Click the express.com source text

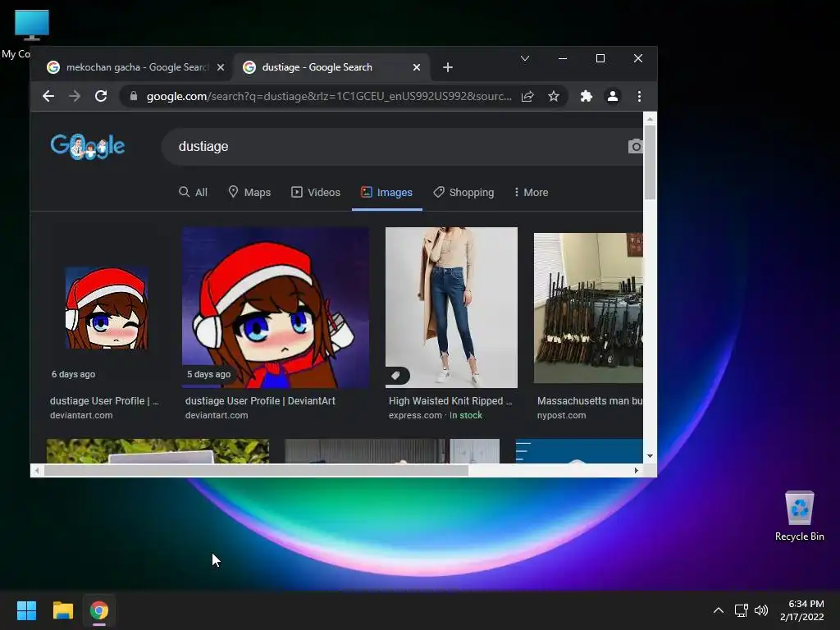click(415, 416)
